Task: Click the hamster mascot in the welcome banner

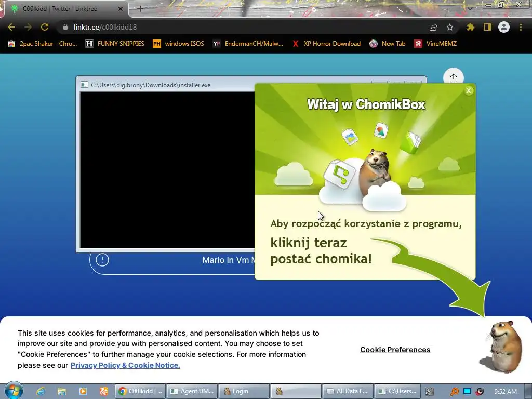Action: click(375, 170)
